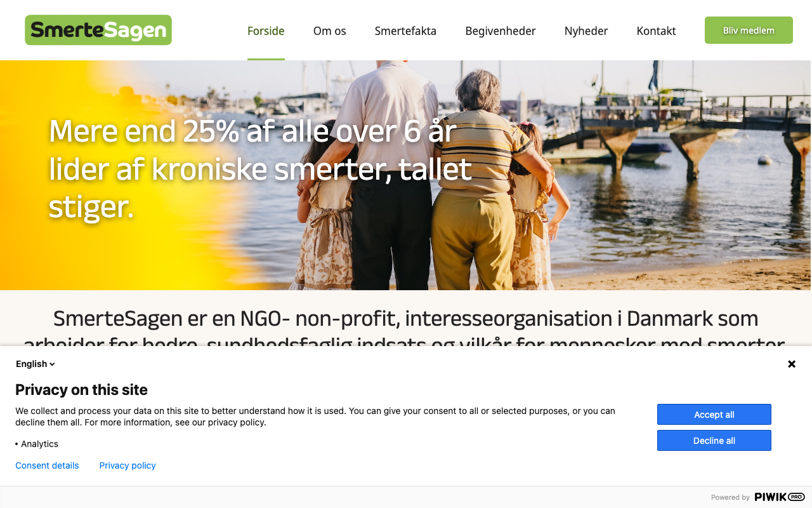Open the Privacy policy link
Image resolution: width=812 pixels, height=508 pixels.
pos(128,465)
